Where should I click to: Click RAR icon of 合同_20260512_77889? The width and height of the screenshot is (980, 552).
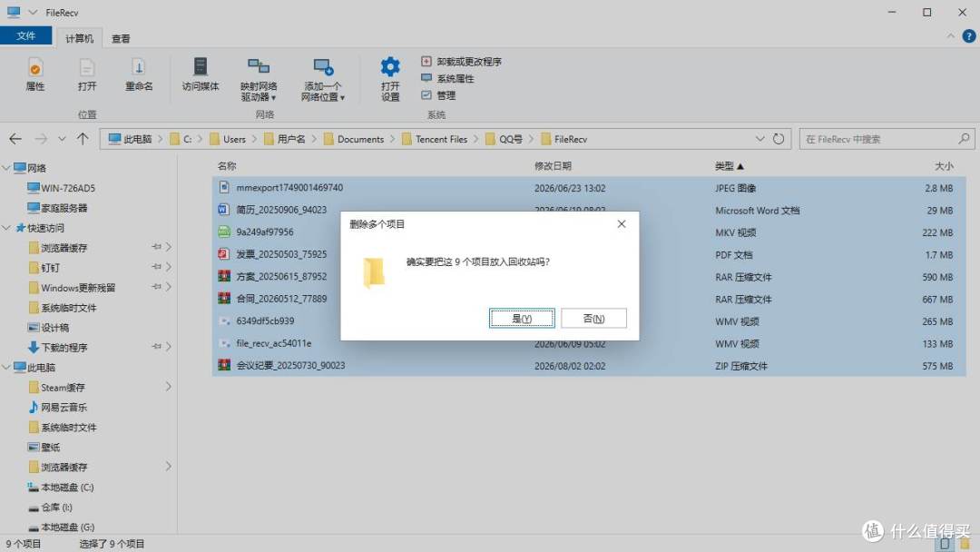[x=224, y=298]
